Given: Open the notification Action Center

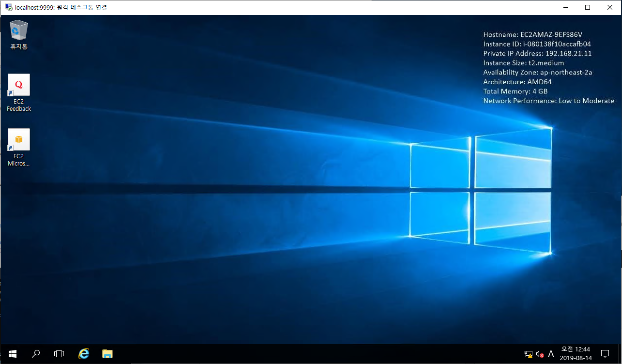Looking at the screenshot, I should (605, 354).
